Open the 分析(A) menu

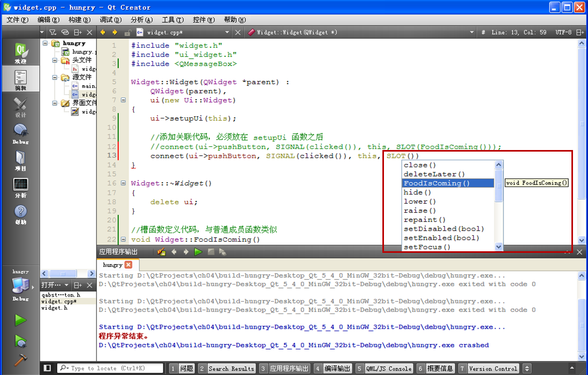142,19
